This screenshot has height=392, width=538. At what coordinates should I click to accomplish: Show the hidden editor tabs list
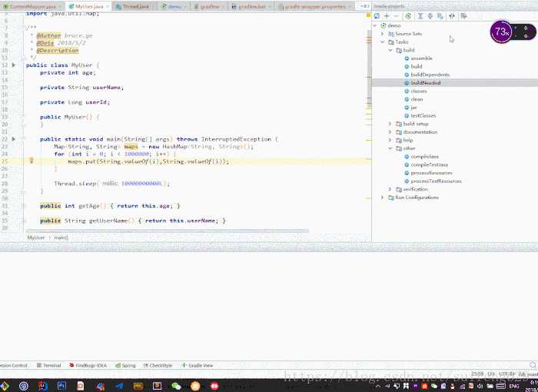[x=364, y=6]
